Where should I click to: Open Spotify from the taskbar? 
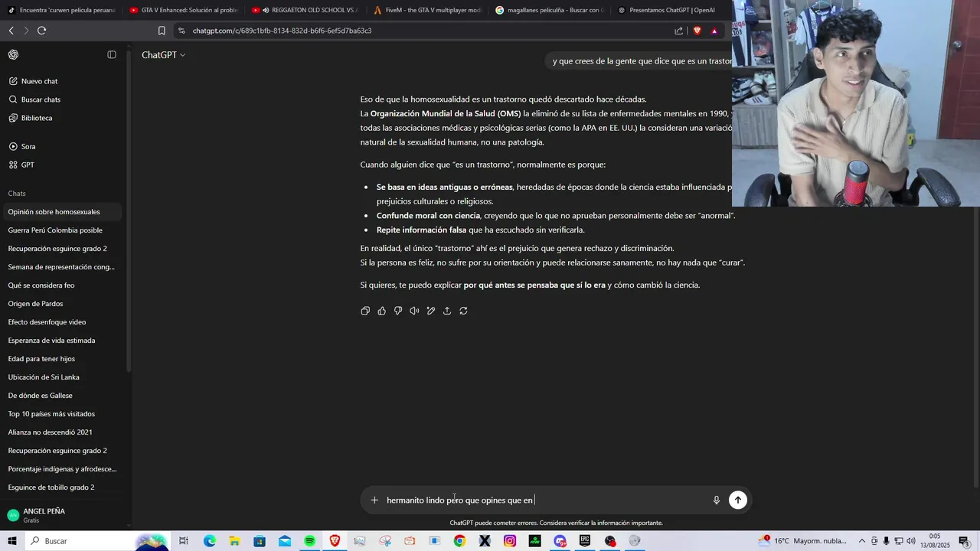click(x=309, y=541)
